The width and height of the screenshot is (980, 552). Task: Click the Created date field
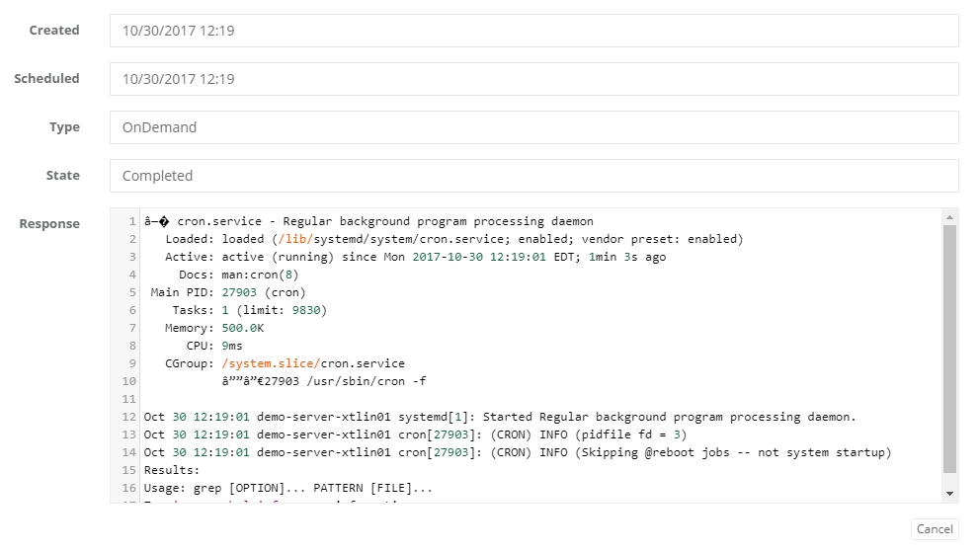[x=533, y=31]
